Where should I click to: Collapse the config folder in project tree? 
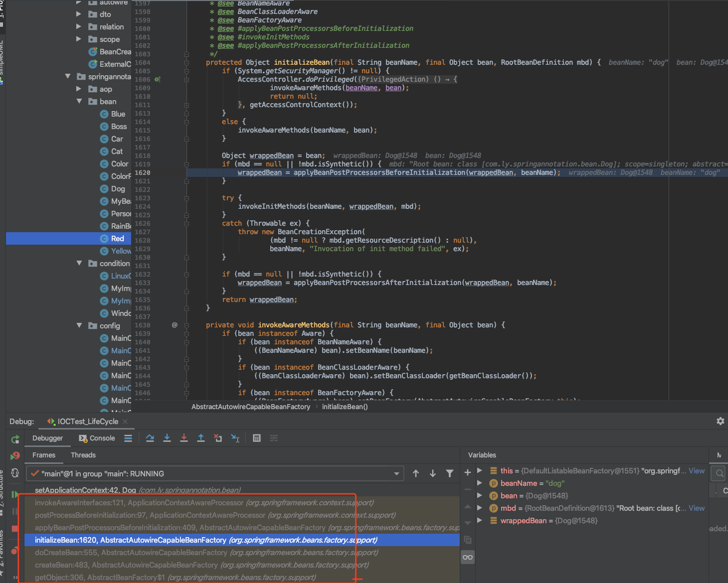pos(79,325)
